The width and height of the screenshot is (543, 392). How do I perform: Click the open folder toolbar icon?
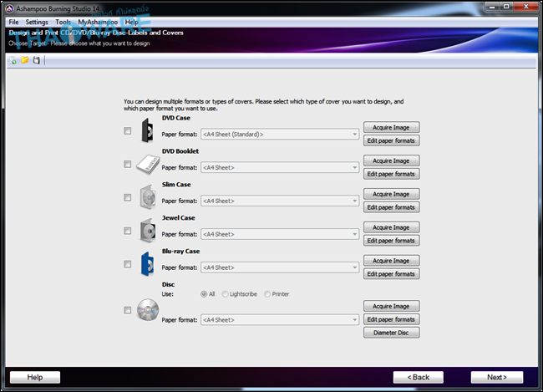tap(25, 60)
